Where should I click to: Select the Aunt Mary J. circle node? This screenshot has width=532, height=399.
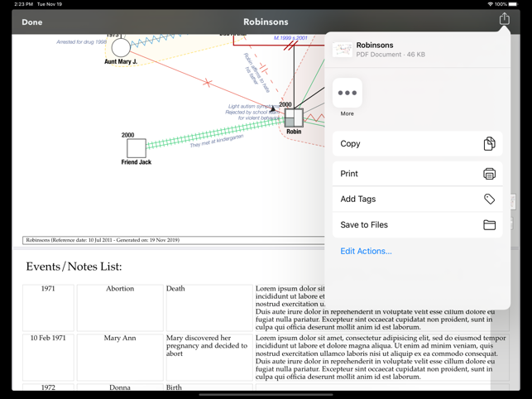(121, 47)
